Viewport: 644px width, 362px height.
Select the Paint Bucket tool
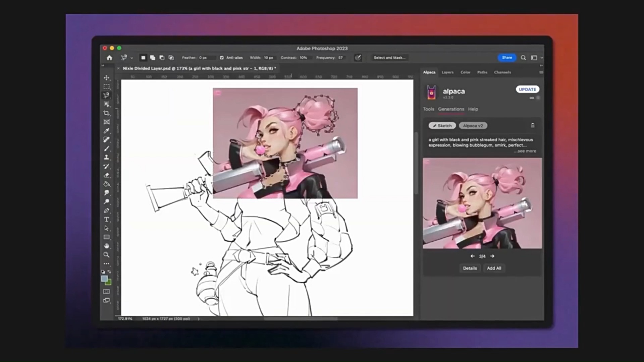point(107,184)
